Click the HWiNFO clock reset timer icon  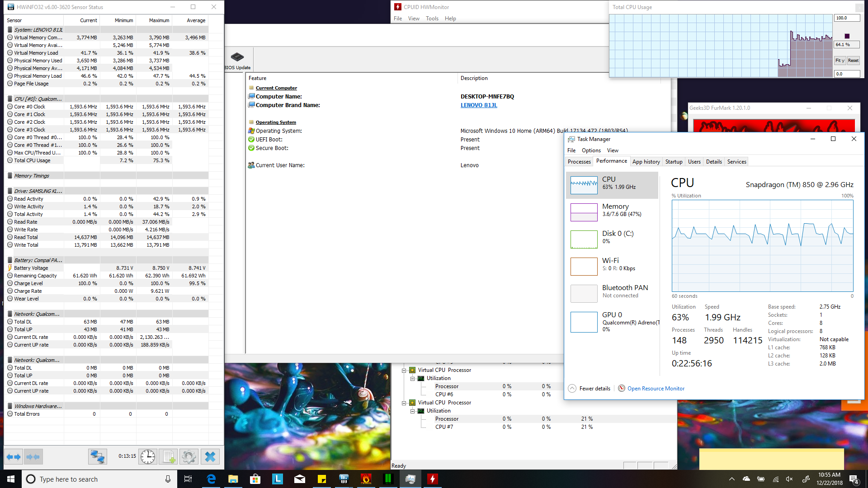point(147,457)
